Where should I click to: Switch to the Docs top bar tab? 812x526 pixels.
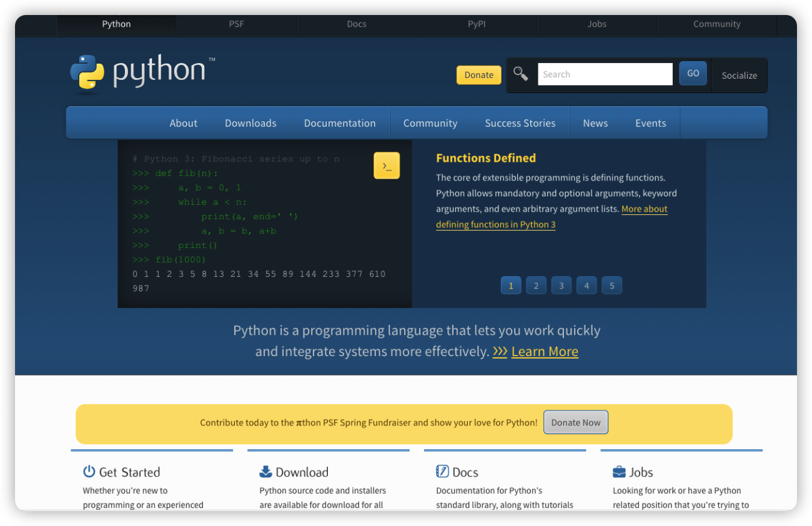tap(357, 24)
